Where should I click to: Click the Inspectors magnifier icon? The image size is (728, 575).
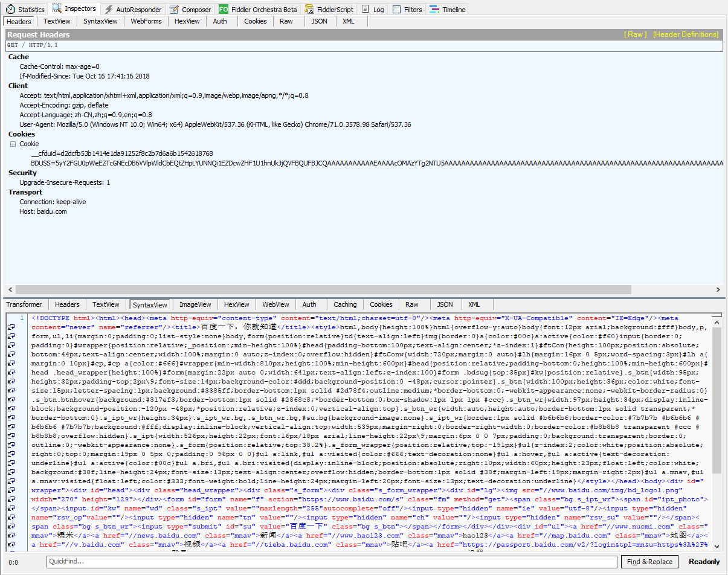click(57, 8)
